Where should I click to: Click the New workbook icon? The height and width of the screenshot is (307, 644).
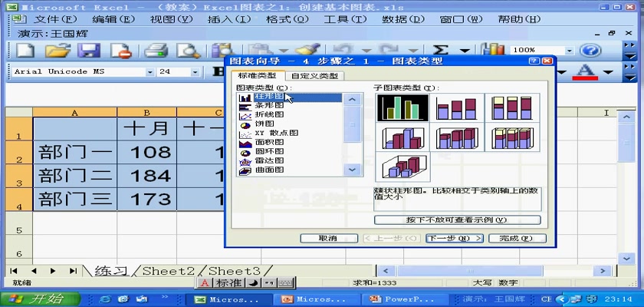click(25, 51)
